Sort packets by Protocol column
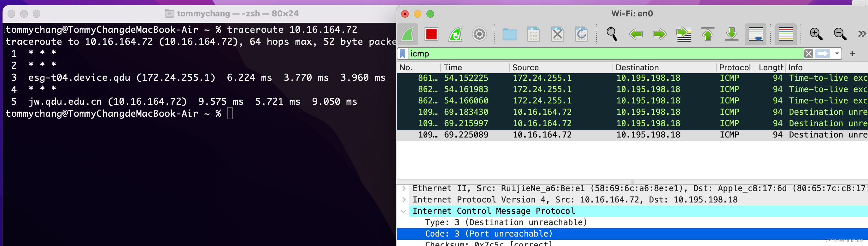Image resolution: width=868 pixels, height=246 pixels. click(x=736, y=67)
